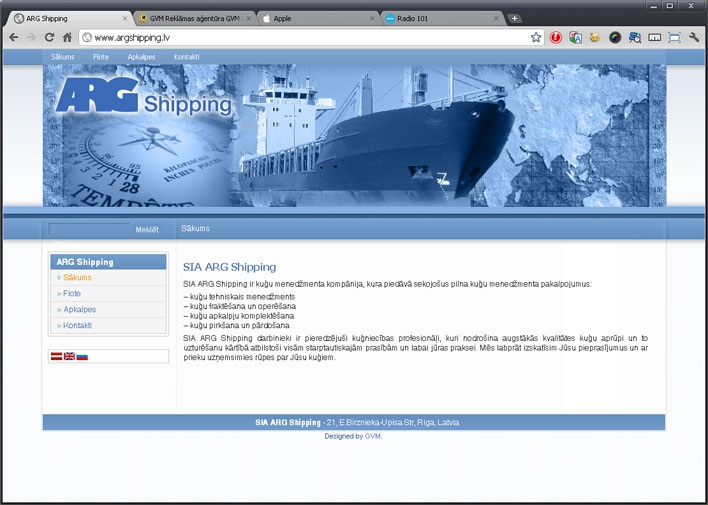This screenshot has width=708, height=505.
Task: Click the ARG Shipping sidebar menu header
Action: point(108,262)
